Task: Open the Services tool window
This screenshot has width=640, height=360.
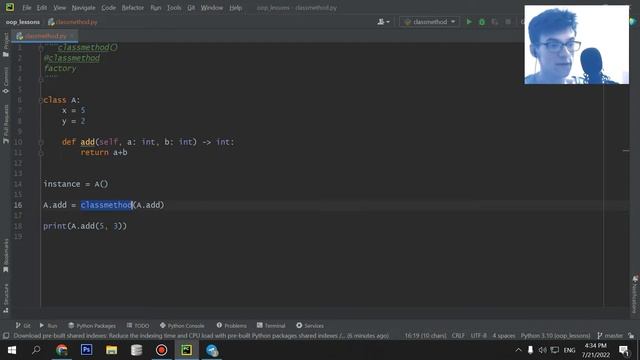Action: pos(310,325)
